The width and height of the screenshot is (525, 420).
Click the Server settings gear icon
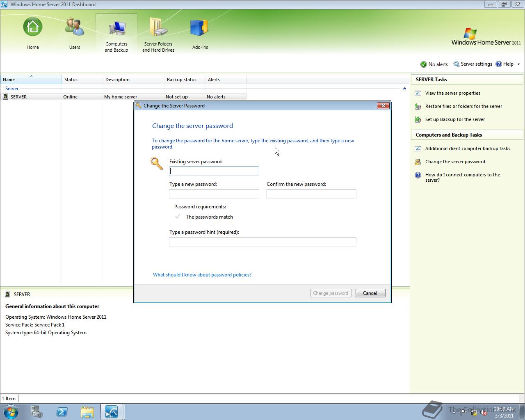tap(456, 64)
